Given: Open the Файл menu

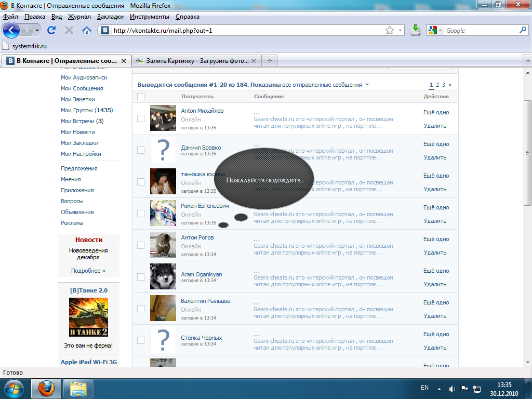Looking at the screenshot, I should pyautogui.click(x=10, y=17).
